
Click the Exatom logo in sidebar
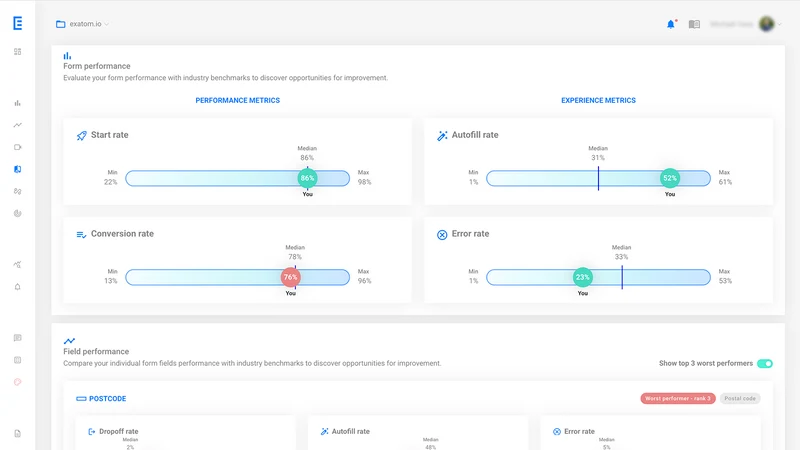18,23
